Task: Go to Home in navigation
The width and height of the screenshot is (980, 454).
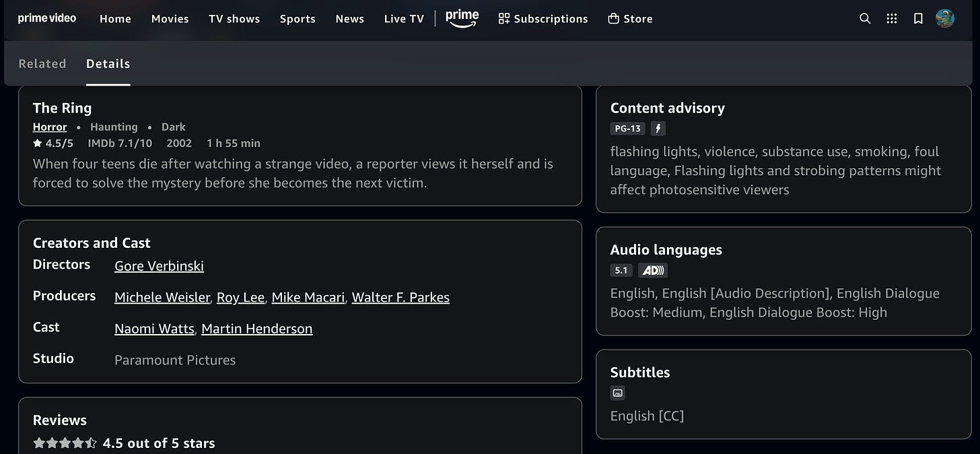Action: pyautogui.click(x=115, y=19)
